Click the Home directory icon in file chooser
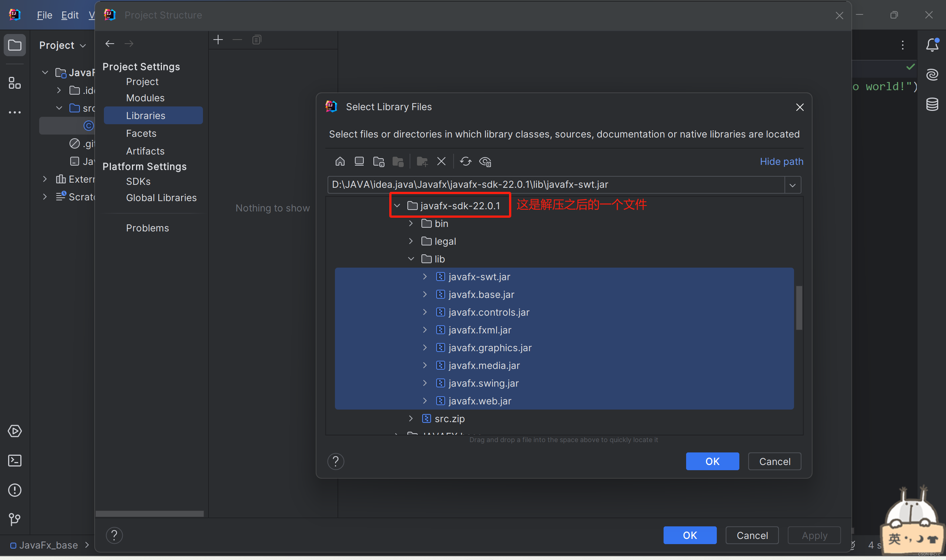 [x=340, y=162]
